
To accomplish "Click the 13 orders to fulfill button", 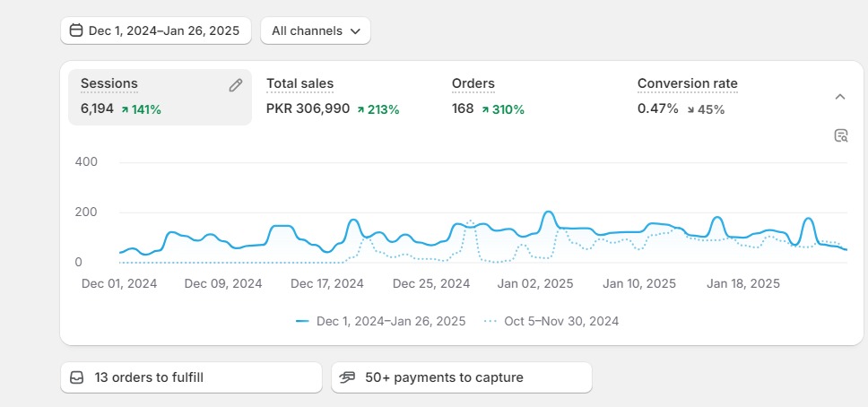I will point(190,377).
